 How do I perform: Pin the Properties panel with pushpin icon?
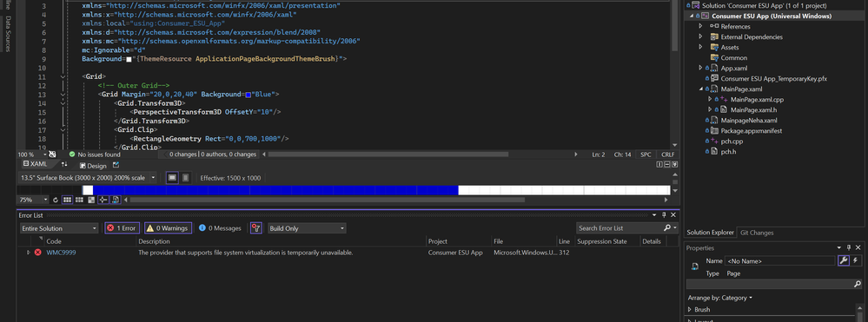tap(849, 248)
